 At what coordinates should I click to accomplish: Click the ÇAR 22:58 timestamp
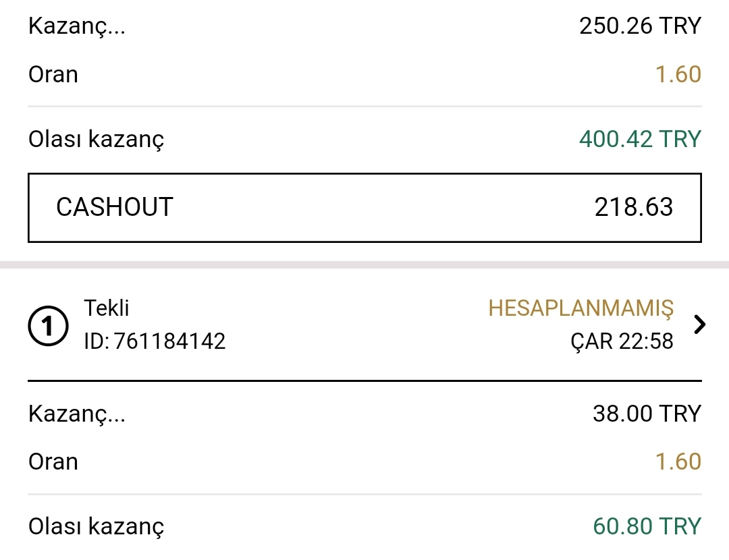coord(622,341)
